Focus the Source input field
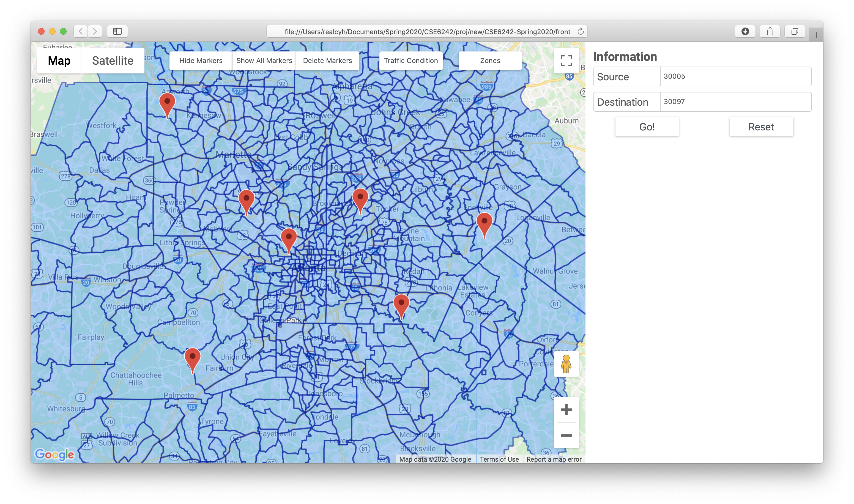 (735, 76)
